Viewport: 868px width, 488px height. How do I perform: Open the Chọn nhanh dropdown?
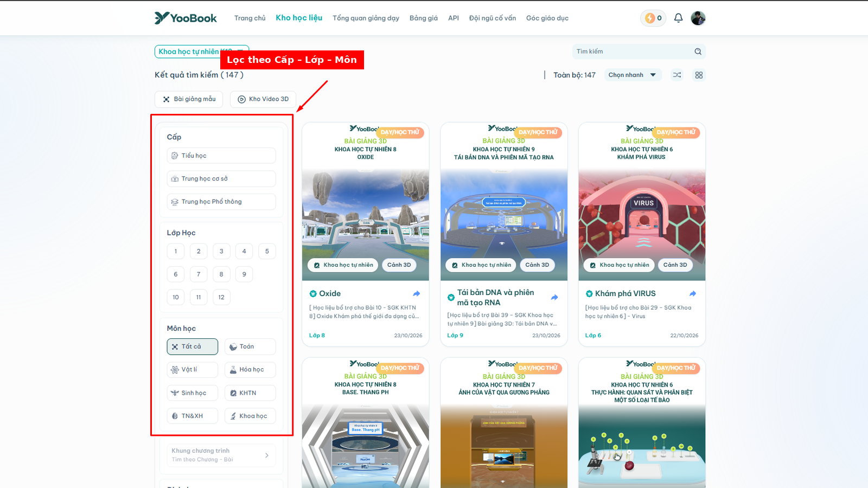tap(633, 75)
